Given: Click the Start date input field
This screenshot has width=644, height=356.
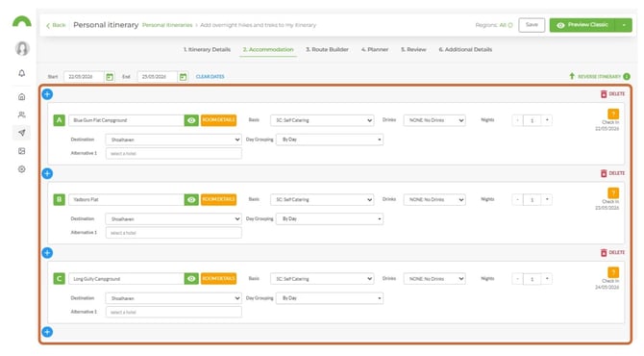Looking at the screenshot, I should point(85,77).
